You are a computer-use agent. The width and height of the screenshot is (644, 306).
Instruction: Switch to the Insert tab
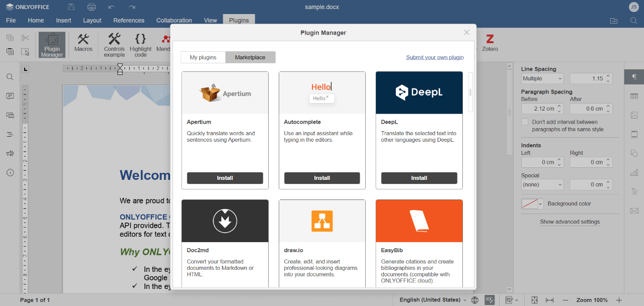[63, 21]
